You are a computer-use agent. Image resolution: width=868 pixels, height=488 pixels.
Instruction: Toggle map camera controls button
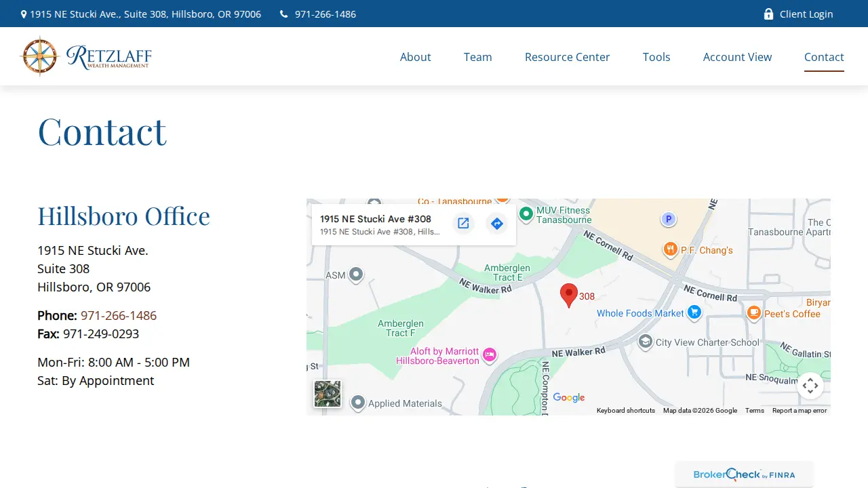[810, 386]
